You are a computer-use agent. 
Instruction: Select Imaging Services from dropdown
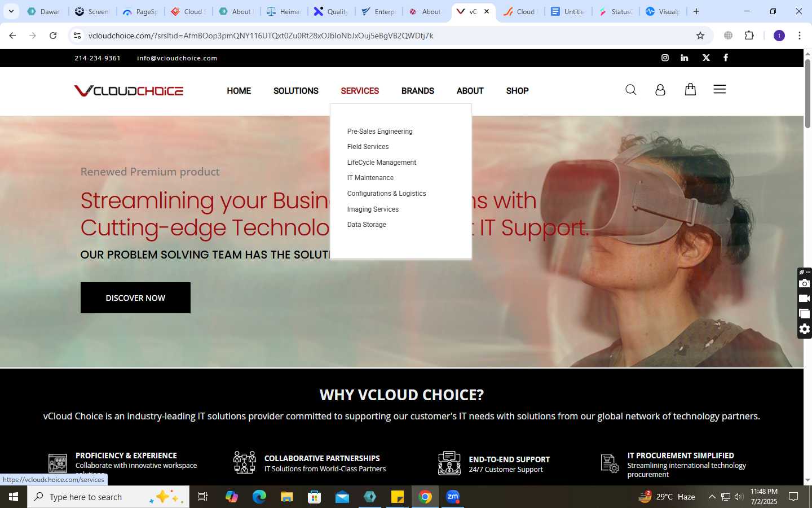(373, 209)
